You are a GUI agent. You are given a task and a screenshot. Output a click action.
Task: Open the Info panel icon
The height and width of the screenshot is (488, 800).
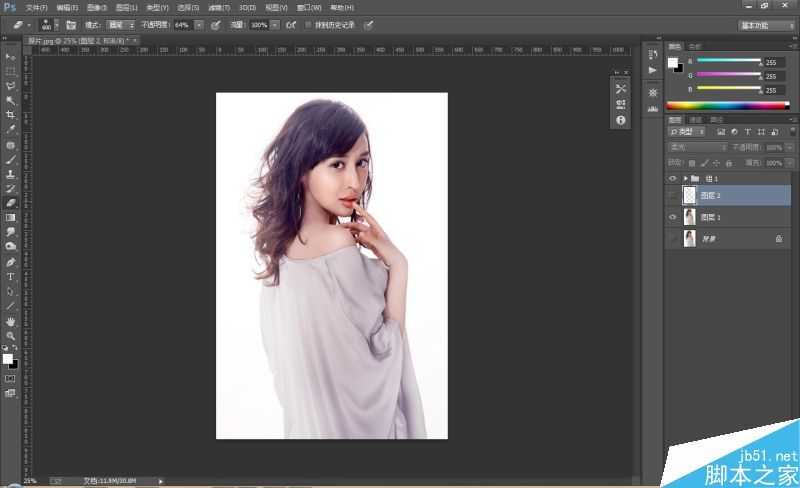pos(621,120)
